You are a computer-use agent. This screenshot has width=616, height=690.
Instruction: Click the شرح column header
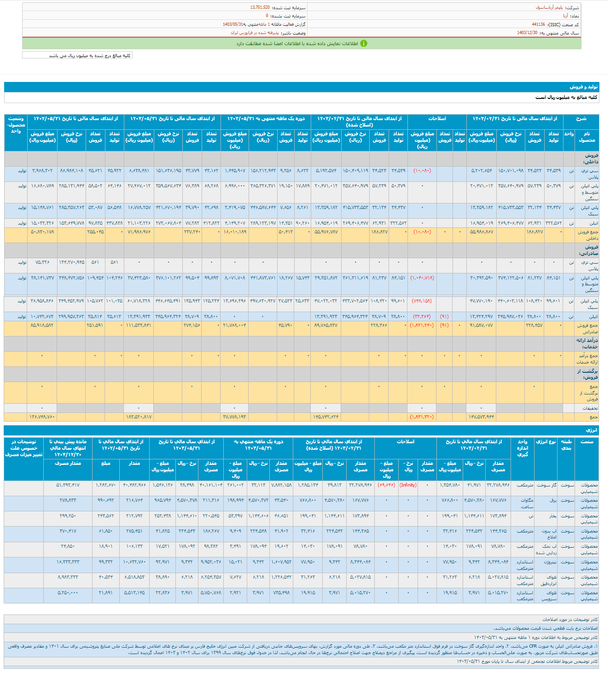(x=581, y=119)
